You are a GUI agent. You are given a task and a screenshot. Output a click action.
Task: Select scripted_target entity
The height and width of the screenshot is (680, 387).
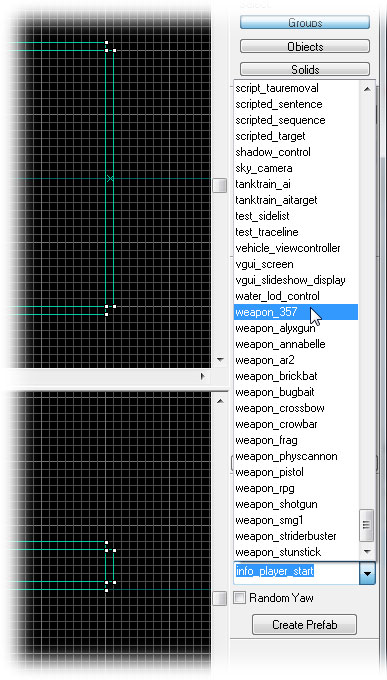point(296,136)
